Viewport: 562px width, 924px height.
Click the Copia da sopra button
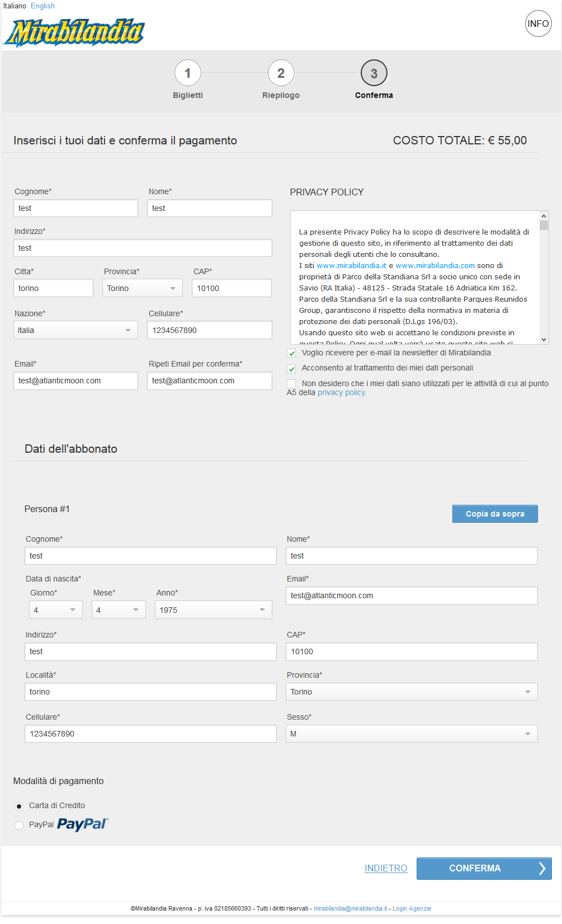[x=495, y=514]
